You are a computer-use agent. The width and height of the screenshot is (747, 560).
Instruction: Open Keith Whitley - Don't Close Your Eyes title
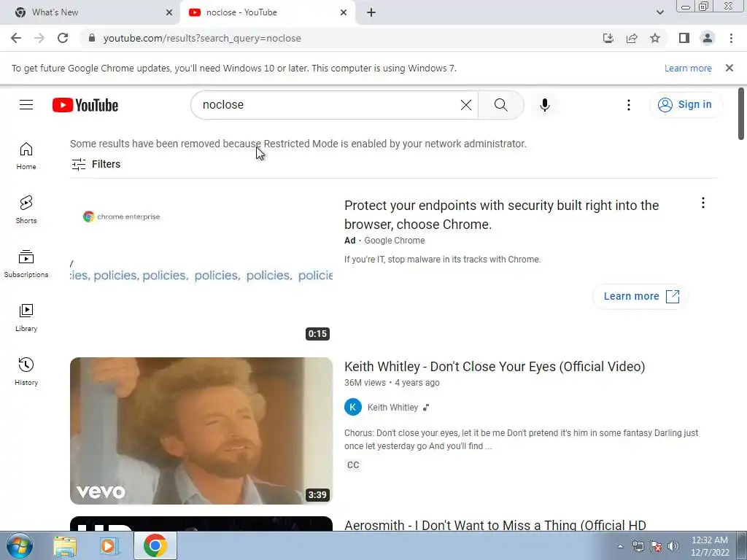tap(495, 367)
